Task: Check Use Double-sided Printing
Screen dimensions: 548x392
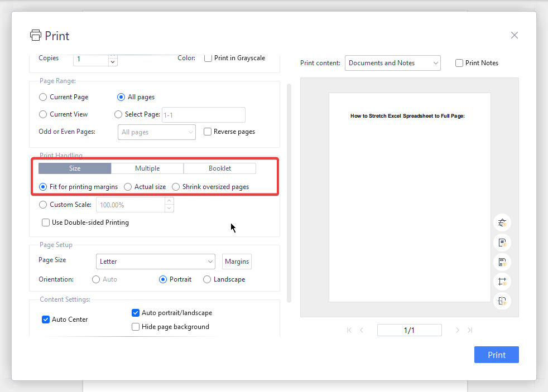Action: (45, 222)
